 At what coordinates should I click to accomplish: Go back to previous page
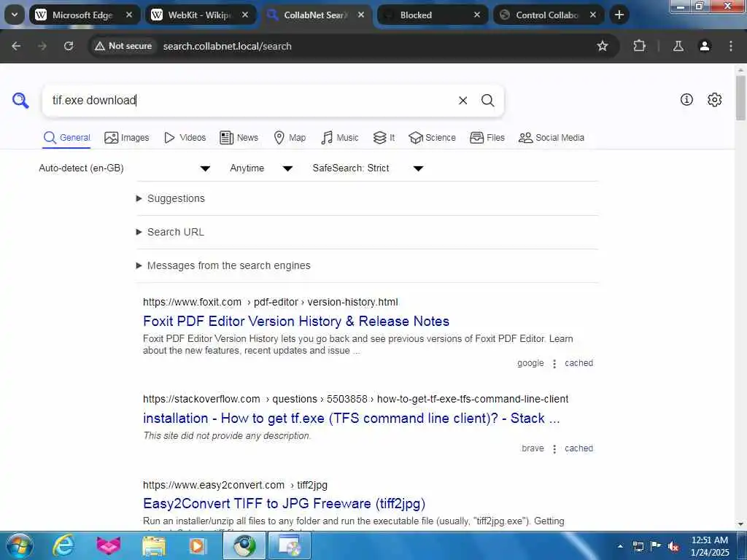pyautogui.click(x=16, y=46)
